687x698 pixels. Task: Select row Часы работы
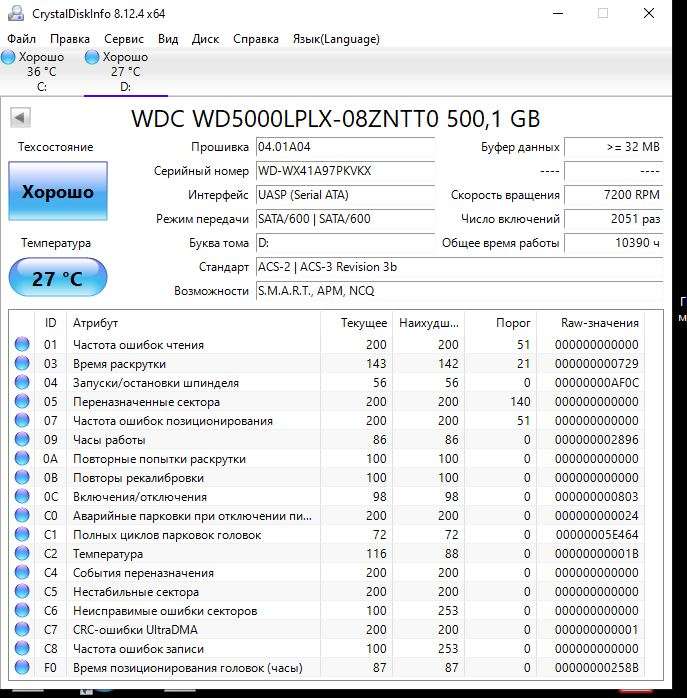point(327,440)
